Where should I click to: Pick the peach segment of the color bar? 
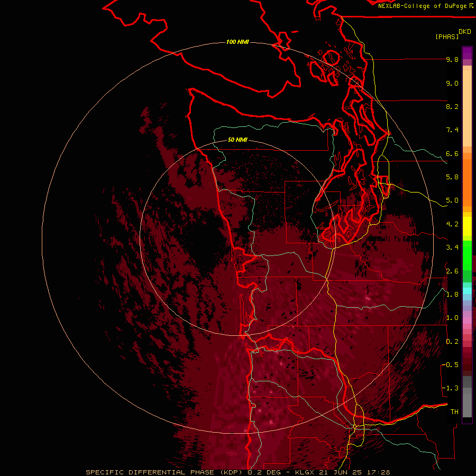(x=467, y=106)
